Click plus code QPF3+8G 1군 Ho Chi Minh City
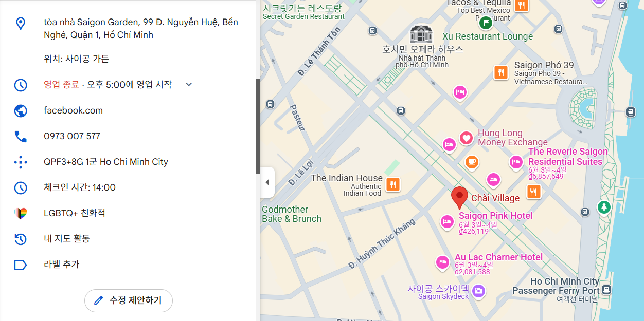Image resolution: width=644 pixels, height=321 pixels. point(106,162)
